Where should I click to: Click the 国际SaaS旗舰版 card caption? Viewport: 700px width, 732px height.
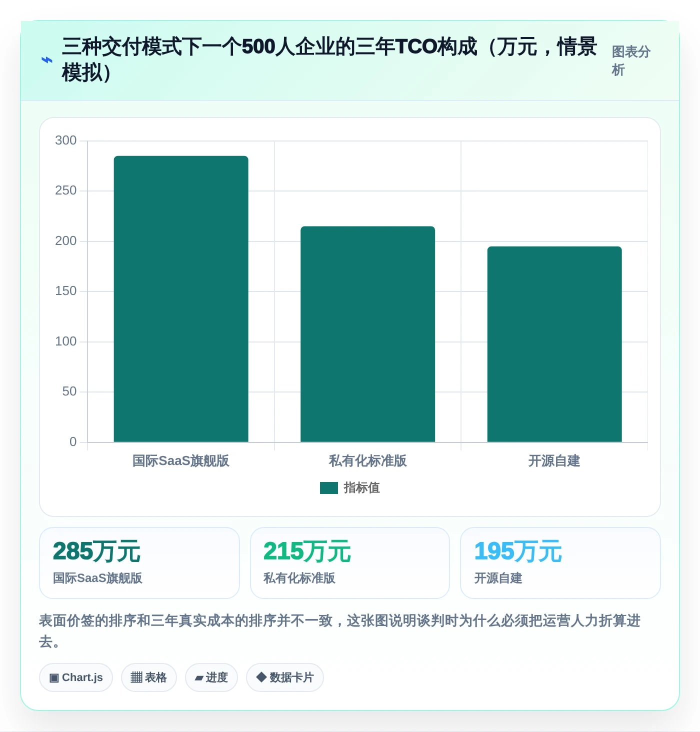pos(97,578)
